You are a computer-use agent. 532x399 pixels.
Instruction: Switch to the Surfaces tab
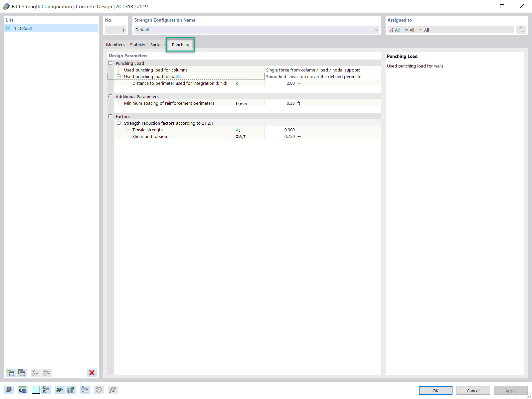[x=158, y=45]
